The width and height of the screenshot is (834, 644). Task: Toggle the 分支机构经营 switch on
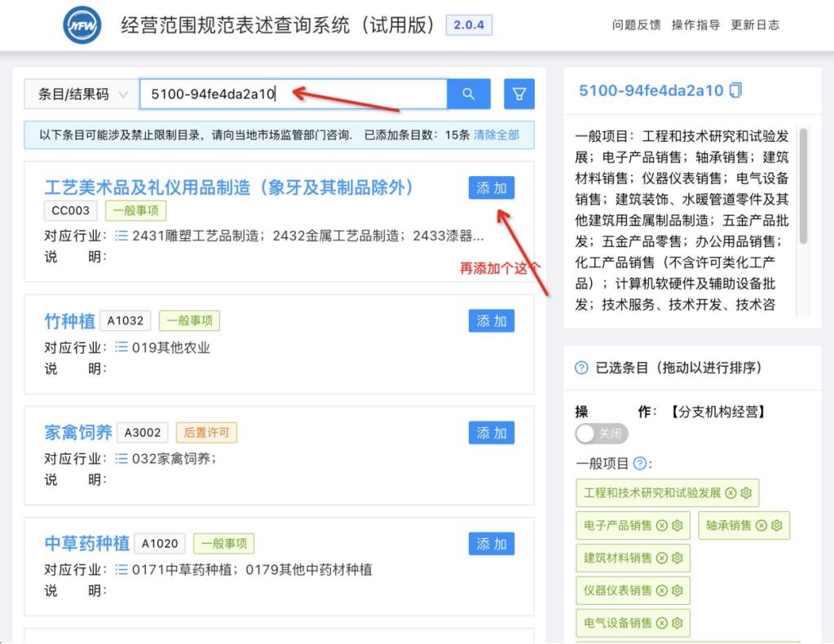coord(602,434)
